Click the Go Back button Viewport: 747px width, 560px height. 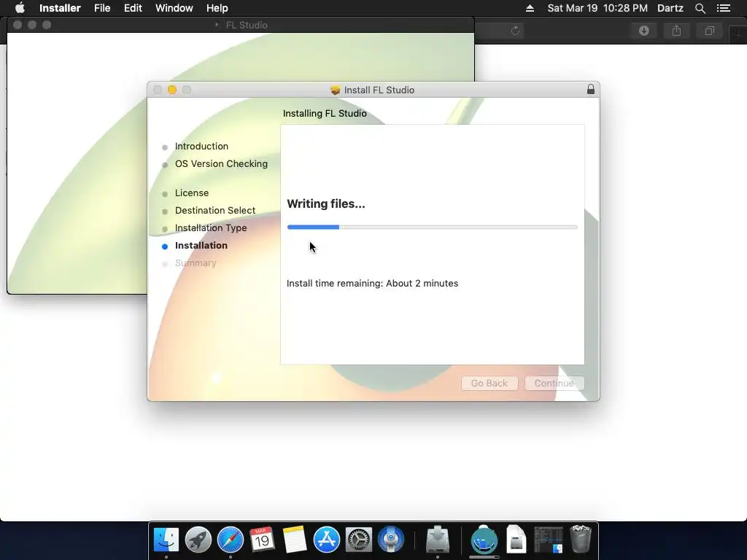pyautogui.click(x=489, y=384)
